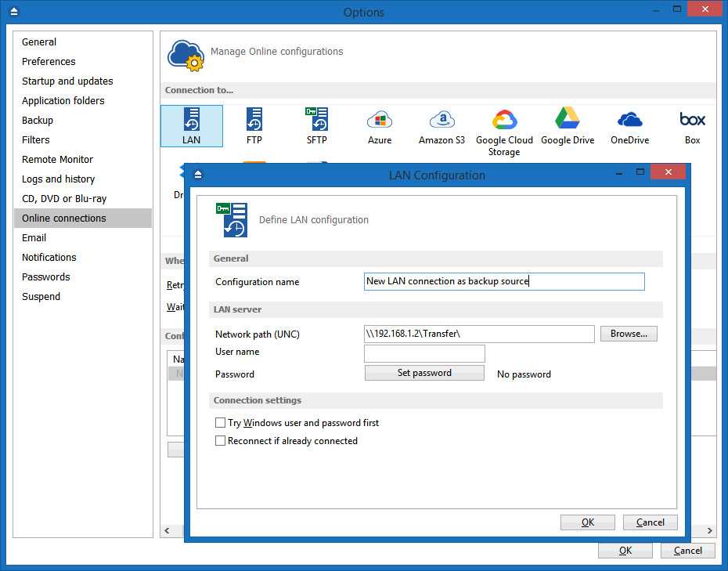Click the Network path UNC field
Image resolution: width=728 pixels, height=571 pixels.
click(x=479, y=334)
